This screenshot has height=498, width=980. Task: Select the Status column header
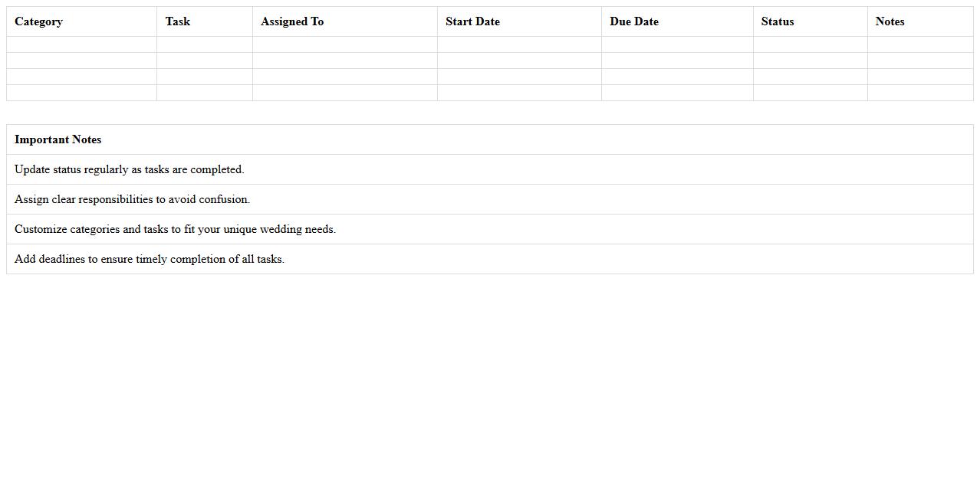coord(778,21)
